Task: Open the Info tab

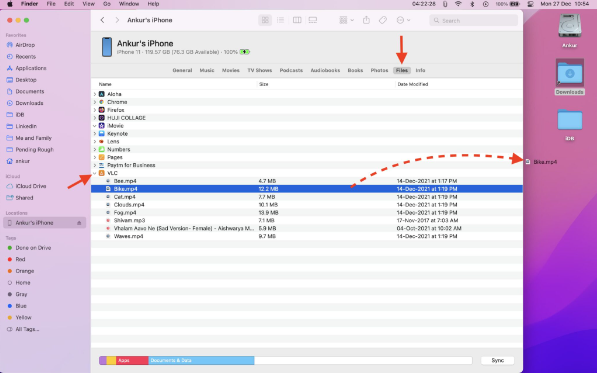Action: (420, 70)
